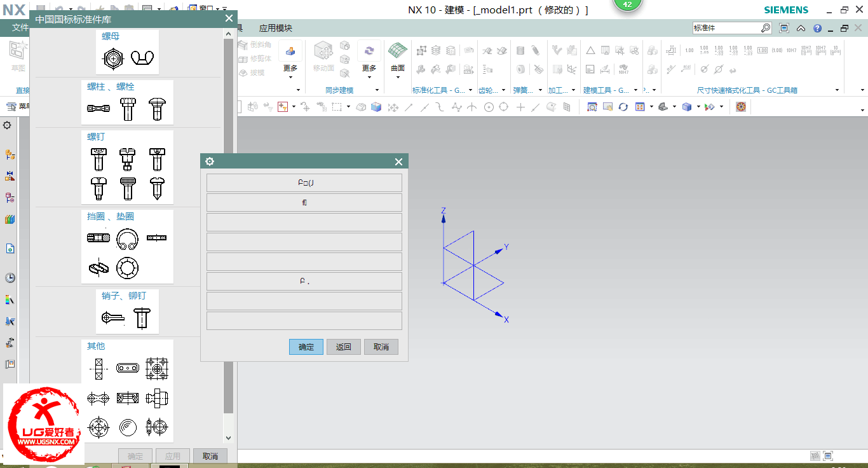Collapse the ribbon with the up chevron
This screenshot has height=468, width=868.
click(801, 28)
